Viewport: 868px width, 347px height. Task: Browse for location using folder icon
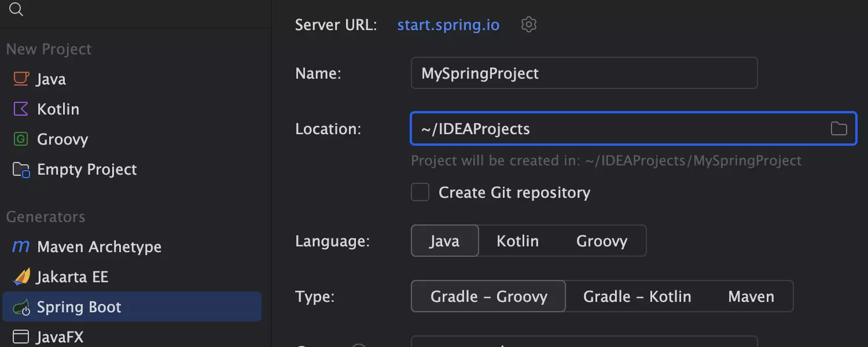(838, 128)
